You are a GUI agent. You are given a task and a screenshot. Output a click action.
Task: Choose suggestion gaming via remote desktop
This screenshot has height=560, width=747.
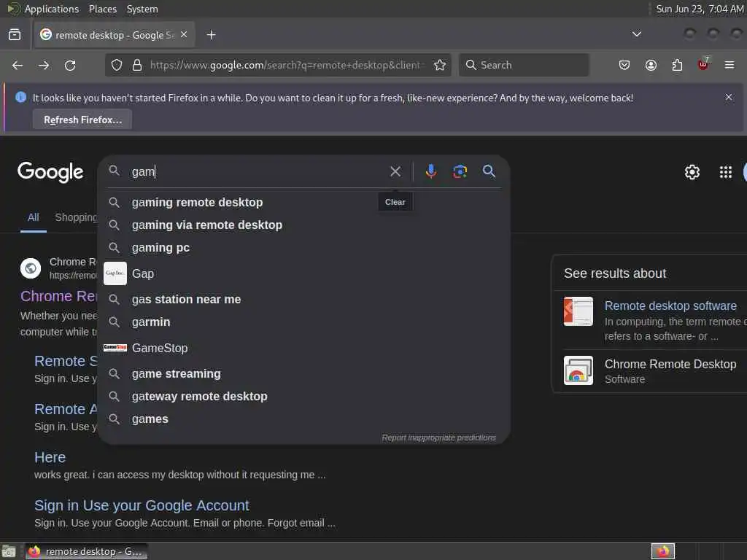pyautogui.click(x=304, y=225)
